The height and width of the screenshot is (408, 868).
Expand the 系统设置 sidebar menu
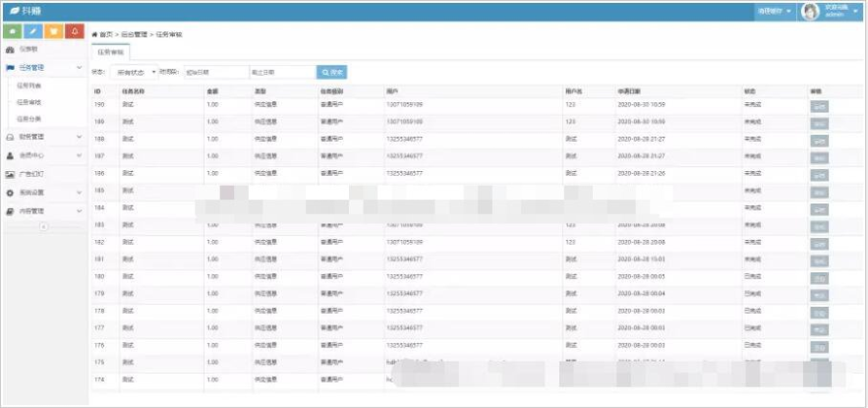tap(79, 193)
